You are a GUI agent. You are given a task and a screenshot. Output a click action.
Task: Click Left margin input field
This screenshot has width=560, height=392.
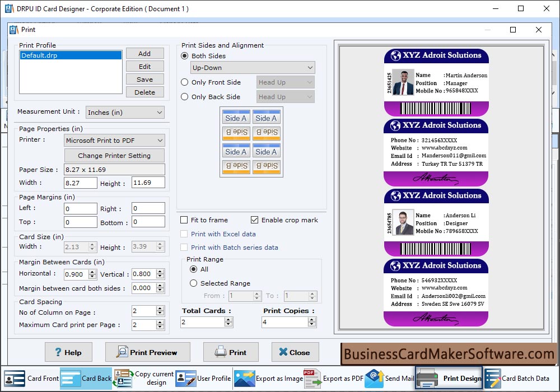pyautogui.click(x=80, y=208)
